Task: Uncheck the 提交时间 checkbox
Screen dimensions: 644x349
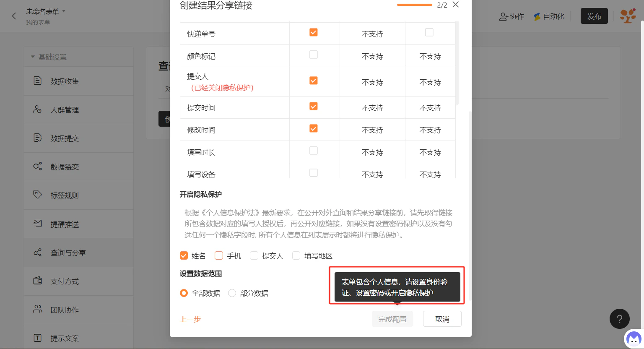Action: tap(313, 107)
